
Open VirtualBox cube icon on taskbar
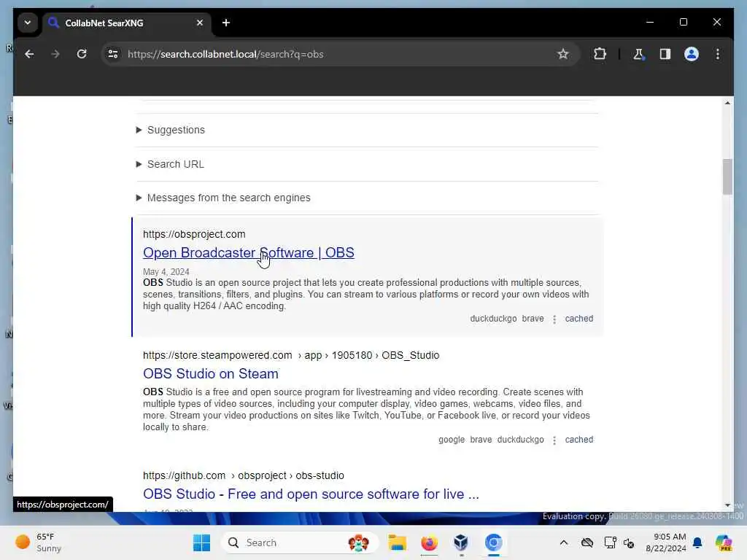461,542
